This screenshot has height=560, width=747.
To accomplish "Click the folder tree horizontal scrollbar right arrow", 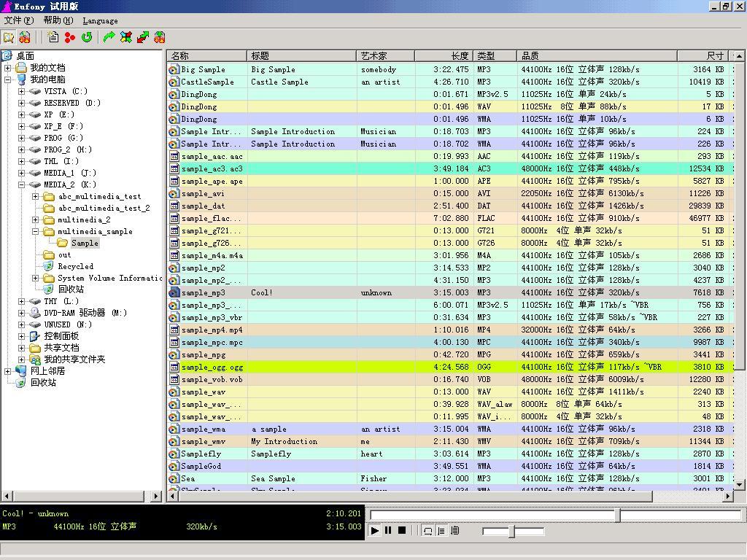I will pos(156,496).
